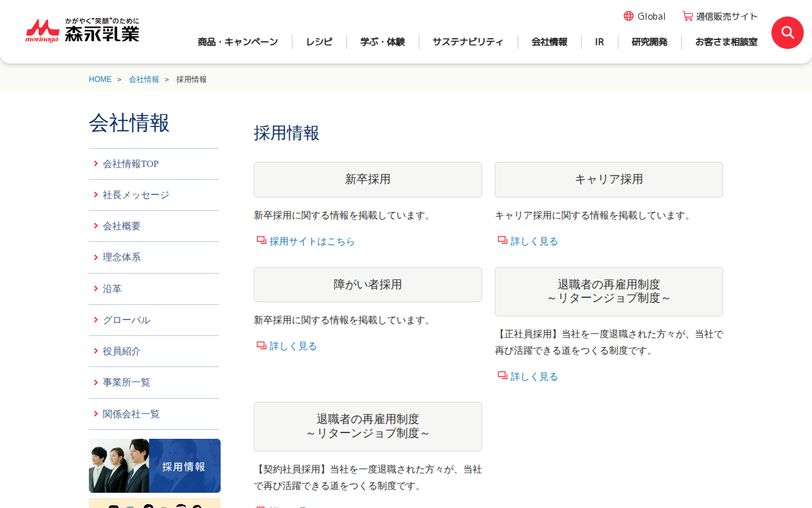Click the link icon under 障がい者採用 description

(x=261, y=345)
